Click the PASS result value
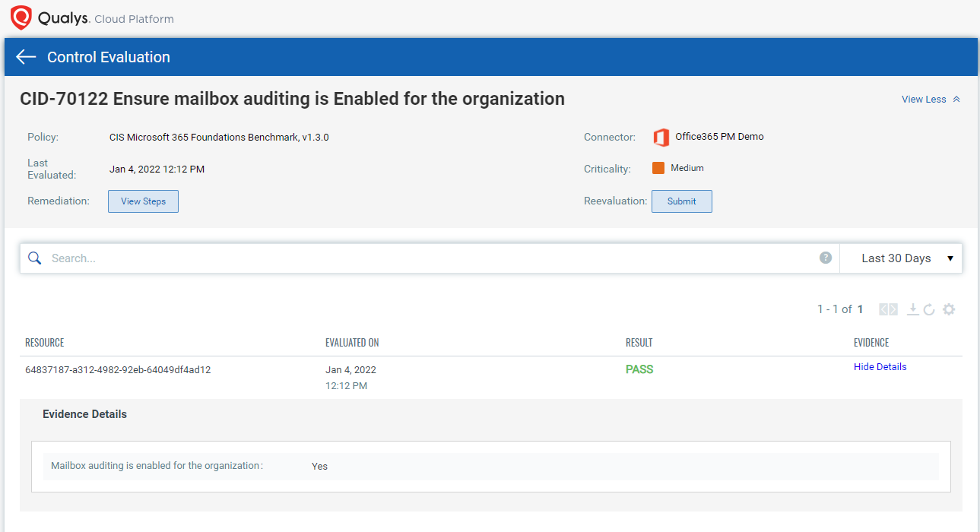Screen dimensions: 980x532 (639, 369)
